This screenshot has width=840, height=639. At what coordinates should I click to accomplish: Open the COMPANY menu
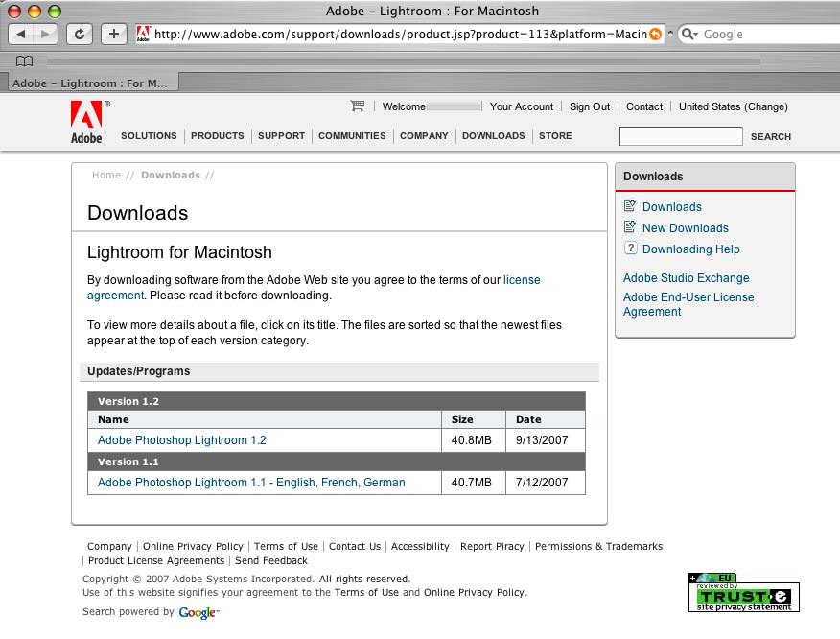click(x=424, y=135)
